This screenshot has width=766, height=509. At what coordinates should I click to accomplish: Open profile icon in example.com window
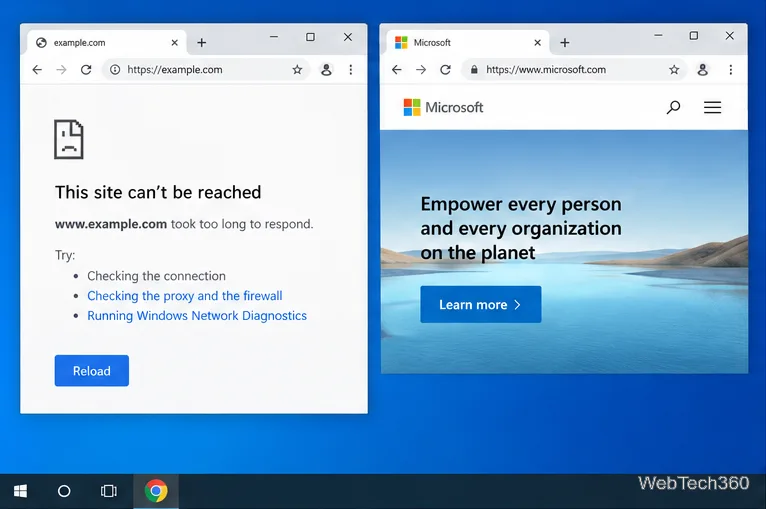click(x=326, y=70)
